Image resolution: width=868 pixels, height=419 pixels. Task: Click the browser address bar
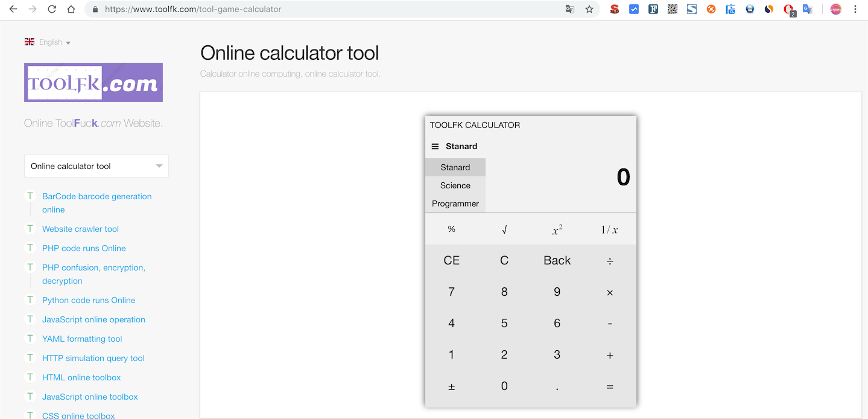point(326,9)
